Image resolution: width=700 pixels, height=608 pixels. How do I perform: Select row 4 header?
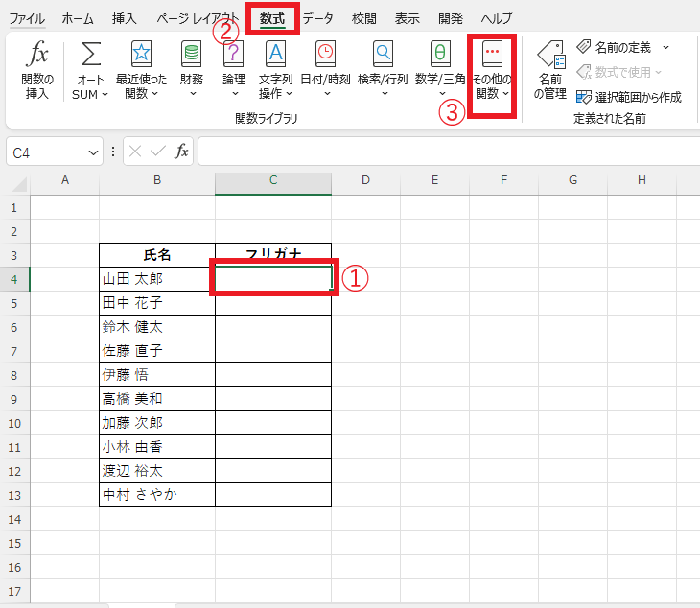point(14,279)
